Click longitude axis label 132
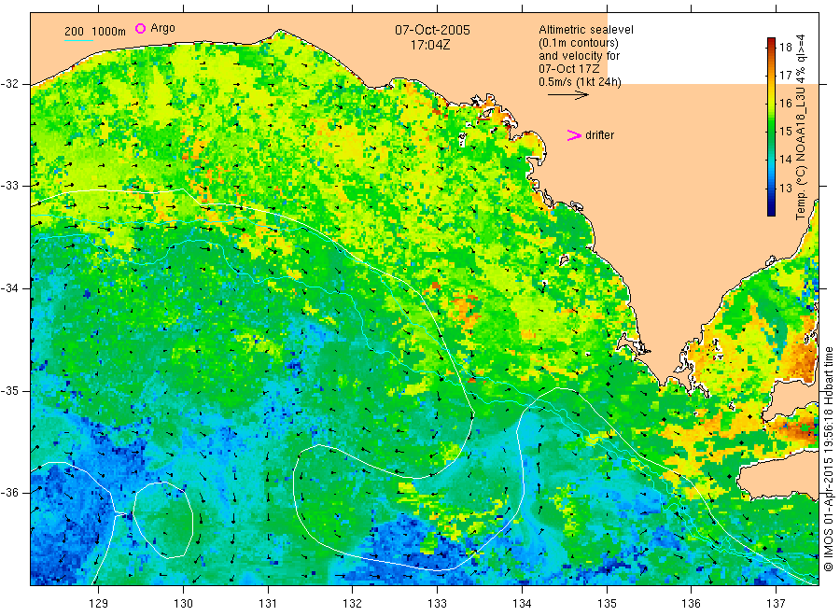The width and height of the screenshot is (840, 616). (353, 604)
